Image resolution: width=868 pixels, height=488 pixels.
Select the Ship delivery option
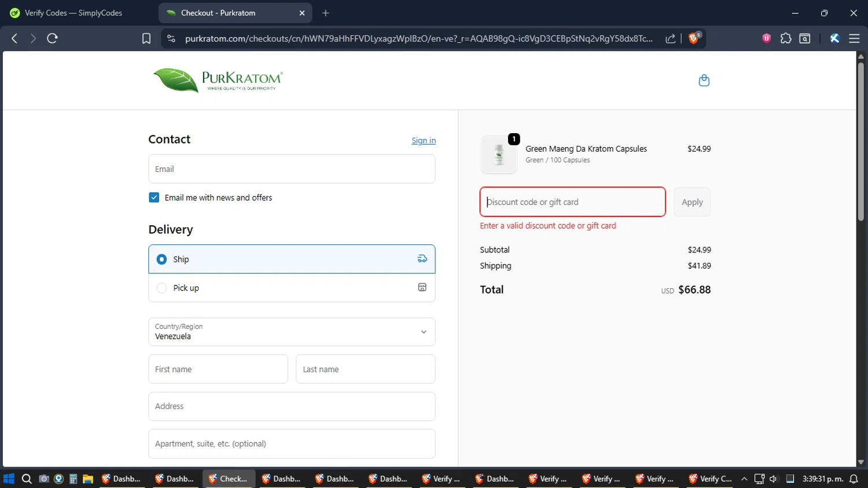[292, 259]
